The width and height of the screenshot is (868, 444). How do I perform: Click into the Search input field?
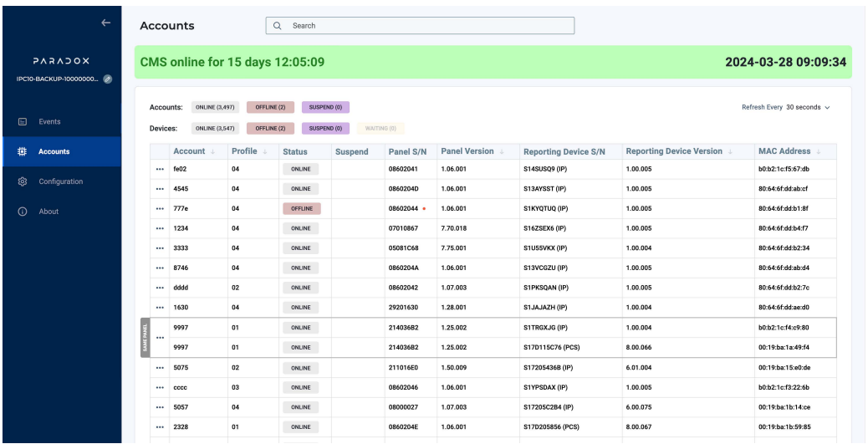click(426, 26)
